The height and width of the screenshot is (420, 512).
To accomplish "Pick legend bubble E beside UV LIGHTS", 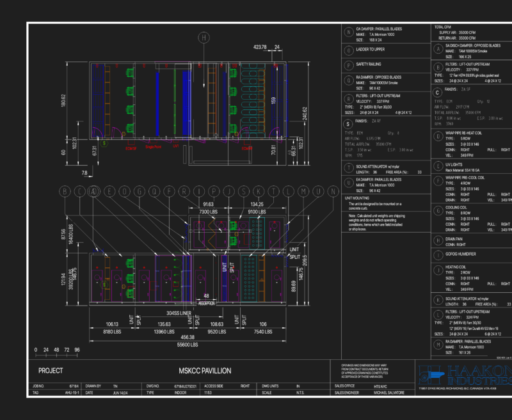I will (438, 166).
